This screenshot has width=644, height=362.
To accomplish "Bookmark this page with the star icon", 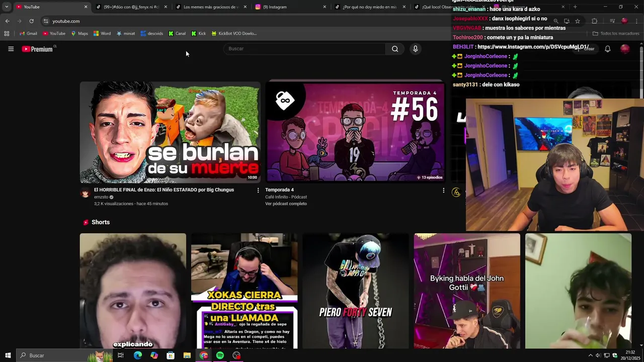I will click(x=578, y=21).
